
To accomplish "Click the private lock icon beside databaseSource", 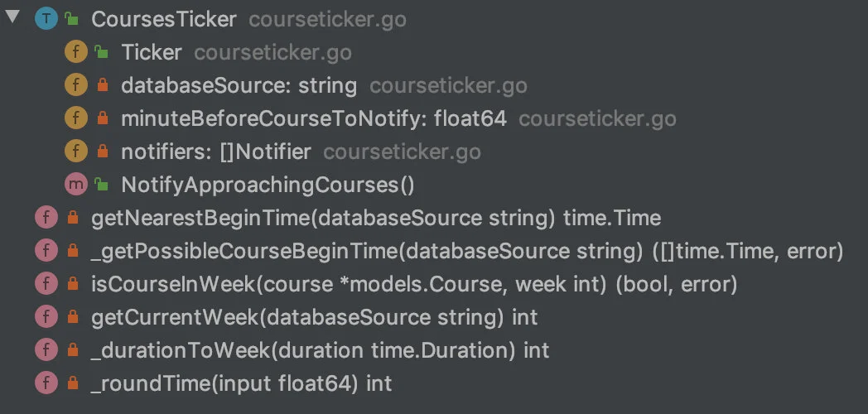I will (x=103, y=85).
